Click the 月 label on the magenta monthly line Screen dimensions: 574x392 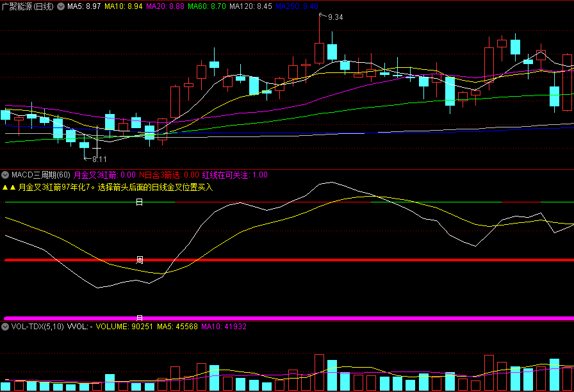(x=140, y=318)
